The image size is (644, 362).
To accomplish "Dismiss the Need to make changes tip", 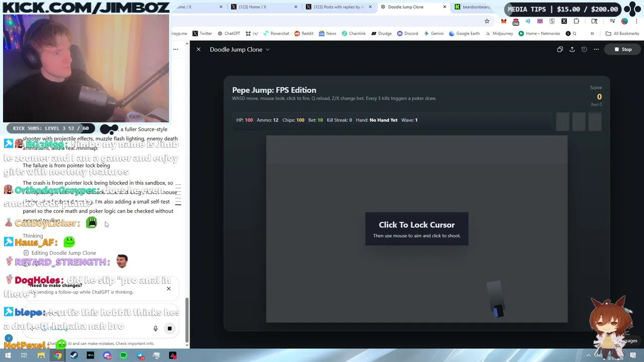I will point(169,289).
